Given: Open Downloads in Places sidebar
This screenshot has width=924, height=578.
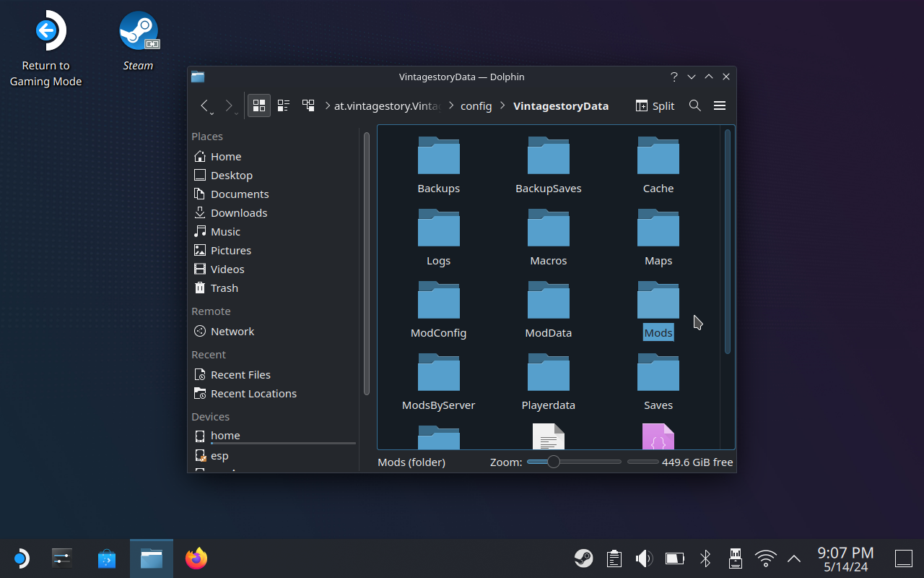Looking at the screenshot, I should click(238, 212).
